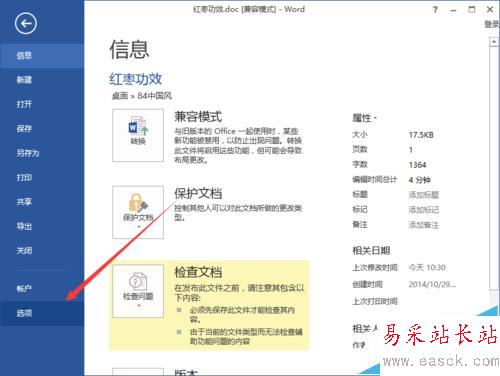Select 另存为 (Save As) in sidebar

pos(42,153)
